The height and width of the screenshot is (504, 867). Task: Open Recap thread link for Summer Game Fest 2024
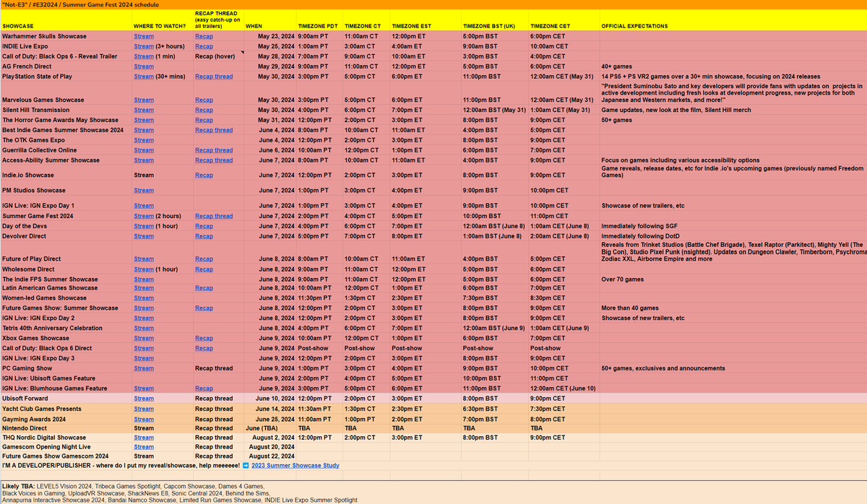point(214,216)
